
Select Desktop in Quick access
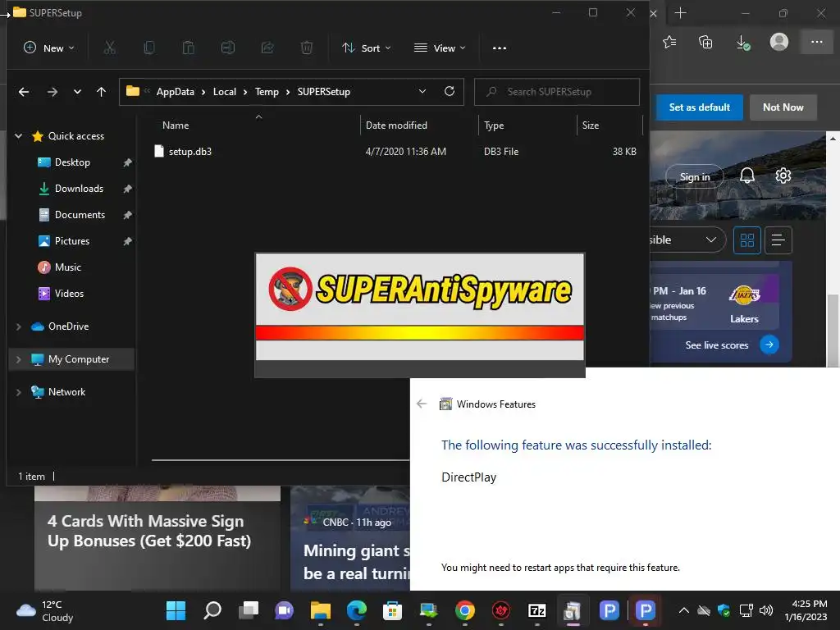point(72,162)
